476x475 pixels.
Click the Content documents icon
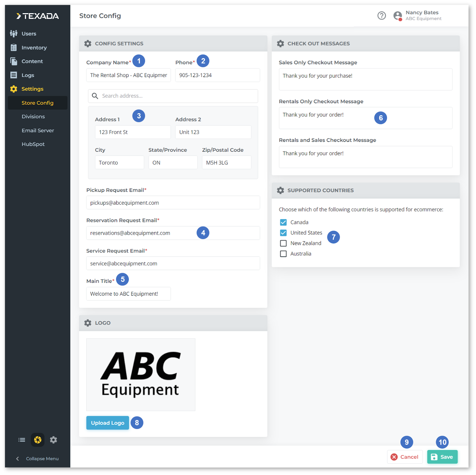(x=14, y=61)
